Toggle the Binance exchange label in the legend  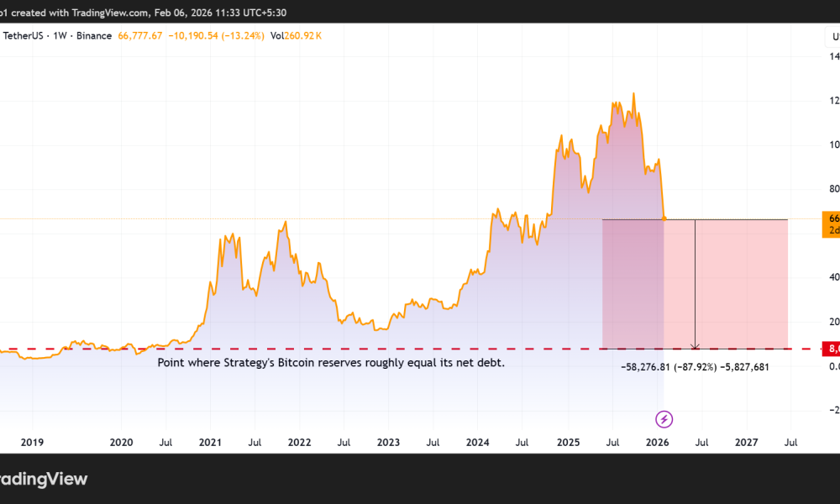tap(92, 36)
